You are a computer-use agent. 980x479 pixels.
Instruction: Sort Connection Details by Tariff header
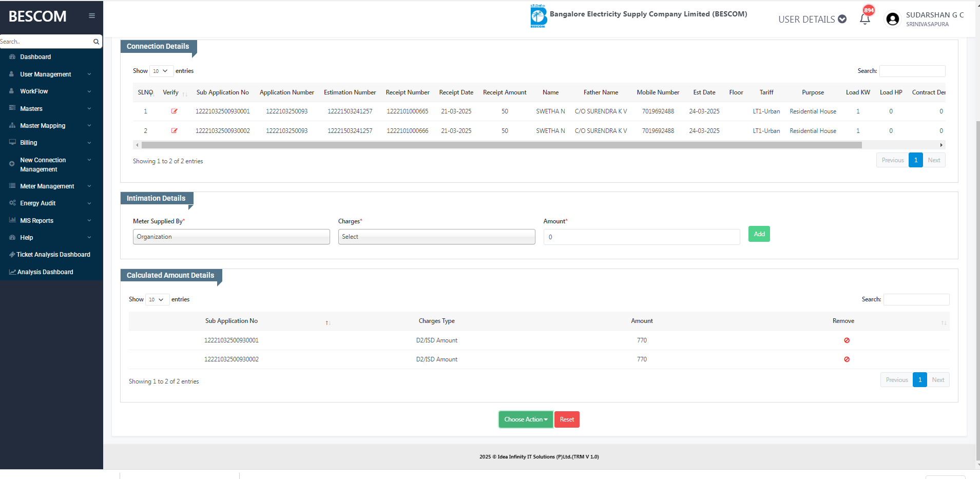point(766,92)
